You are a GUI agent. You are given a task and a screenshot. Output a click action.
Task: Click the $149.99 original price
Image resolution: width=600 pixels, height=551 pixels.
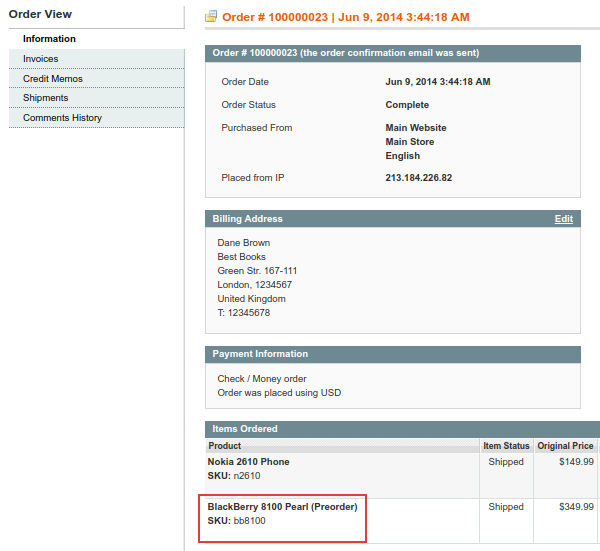pyautogui.click(x=576, y=462)
